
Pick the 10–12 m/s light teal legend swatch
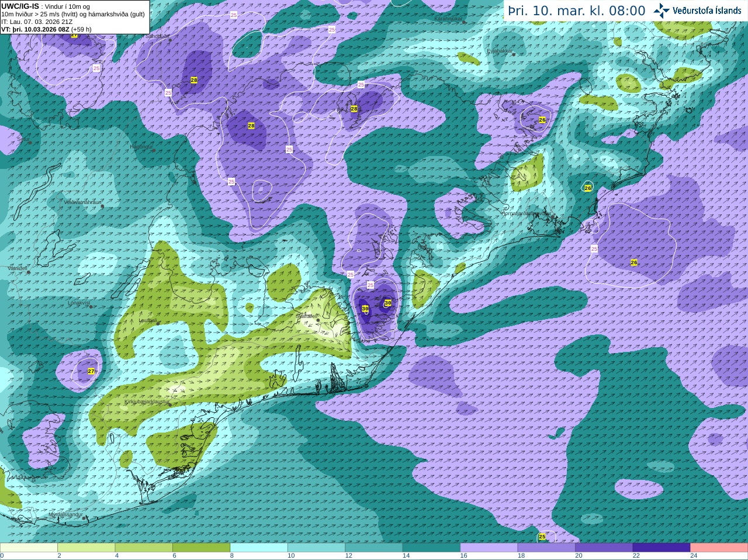pos(317,548)
